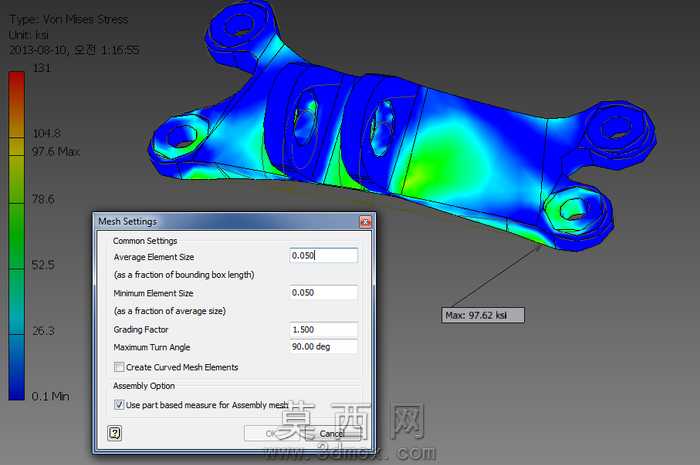Click the Maximum Turn Angle field
Viewport: 700px width, 465px height.
323,347
